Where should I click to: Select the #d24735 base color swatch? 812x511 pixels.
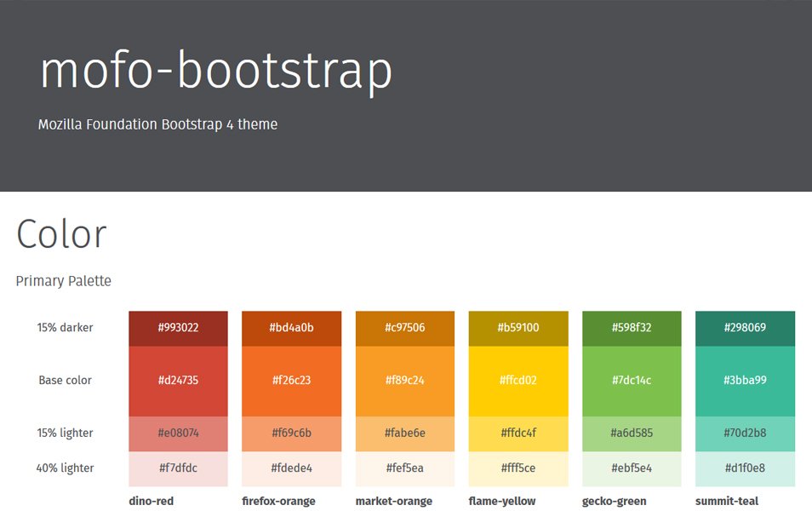pos(178,381)
